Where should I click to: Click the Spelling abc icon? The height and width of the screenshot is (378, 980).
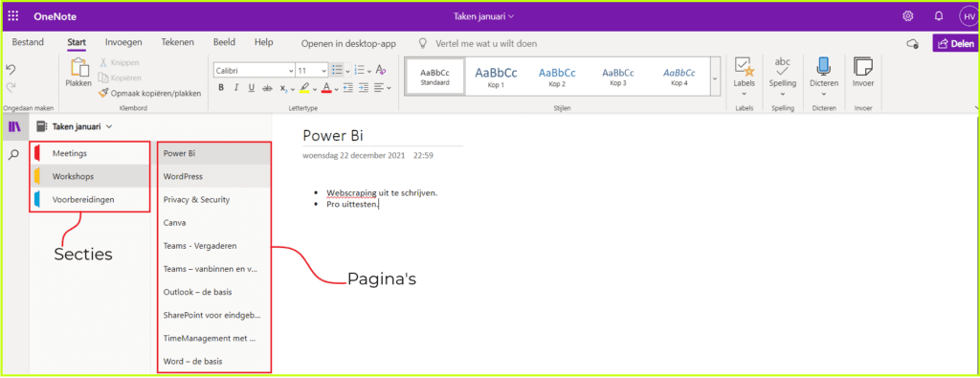(x=782, y=66)
